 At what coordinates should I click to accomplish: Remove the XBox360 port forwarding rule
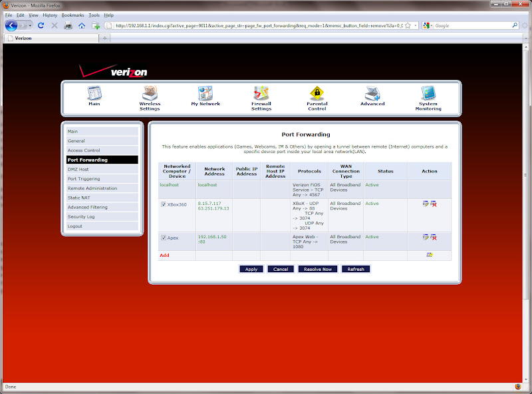pos(434,204)
